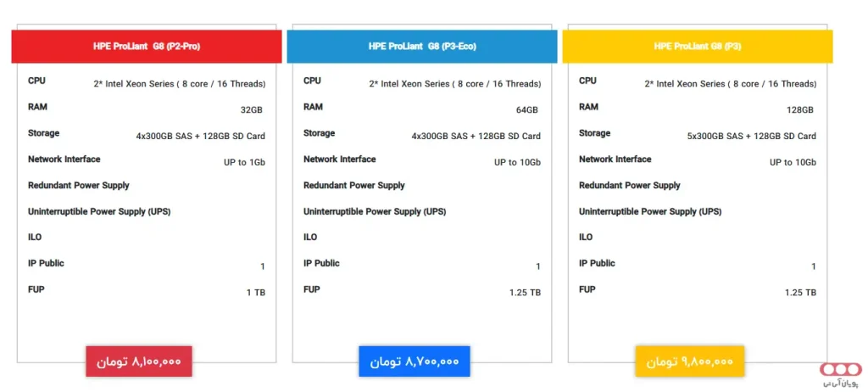
Task: Click the 5x300GB SAS + 128GB SD Card value
Action: pyautogui.click(x=752, y=137)
